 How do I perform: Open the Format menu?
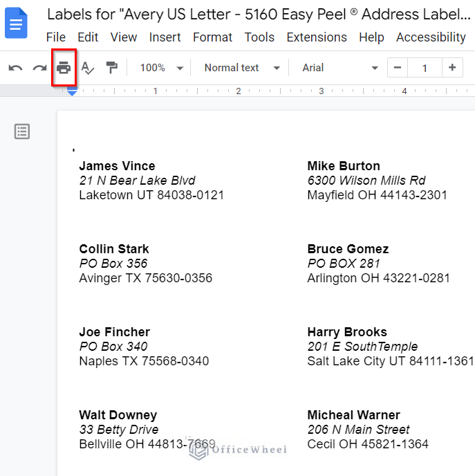click(x=212, y=37)
